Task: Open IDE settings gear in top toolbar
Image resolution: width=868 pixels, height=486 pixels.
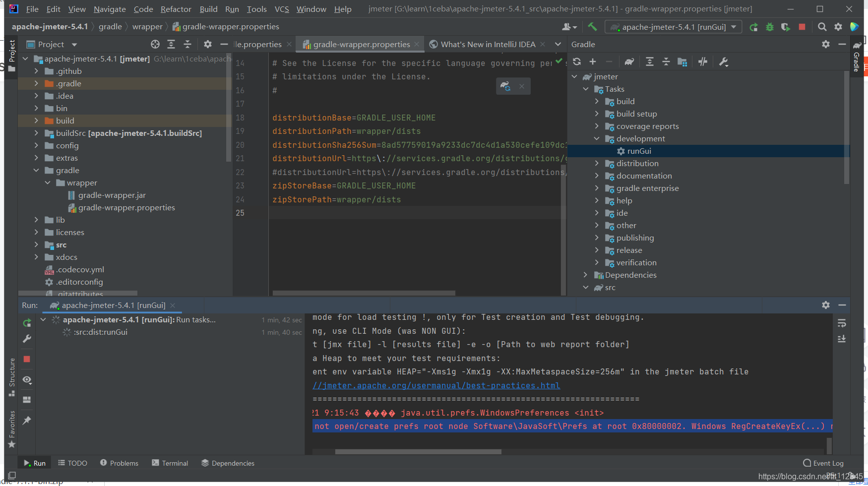Action: click(838, 27)
